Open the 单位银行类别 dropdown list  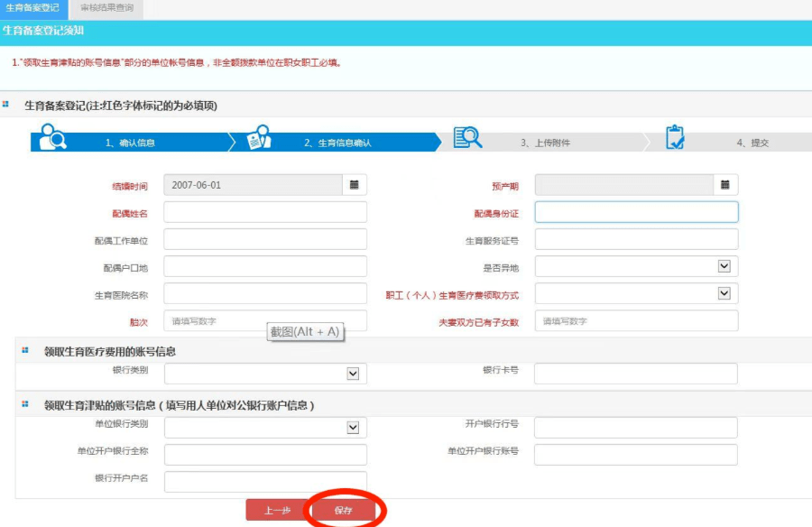(353, 428)
